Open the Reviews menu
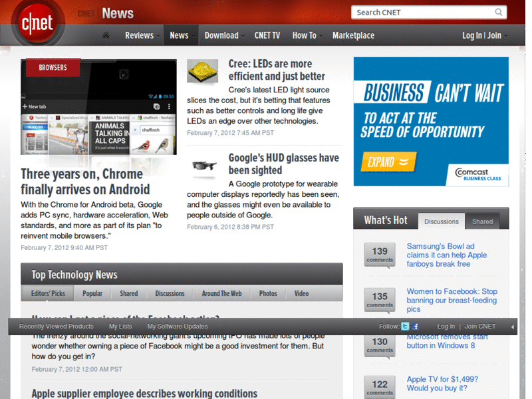532x399 pixels. coord(142,35)
